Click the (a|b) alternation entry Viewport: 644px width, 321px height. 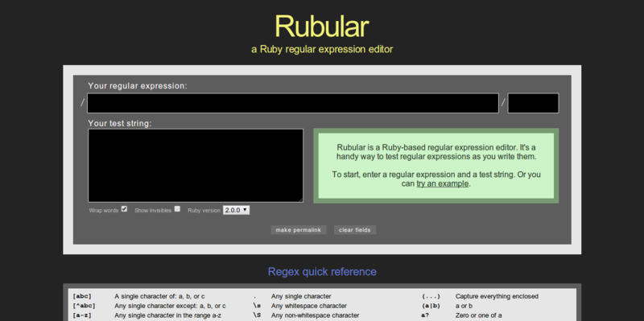coord(431,306)
